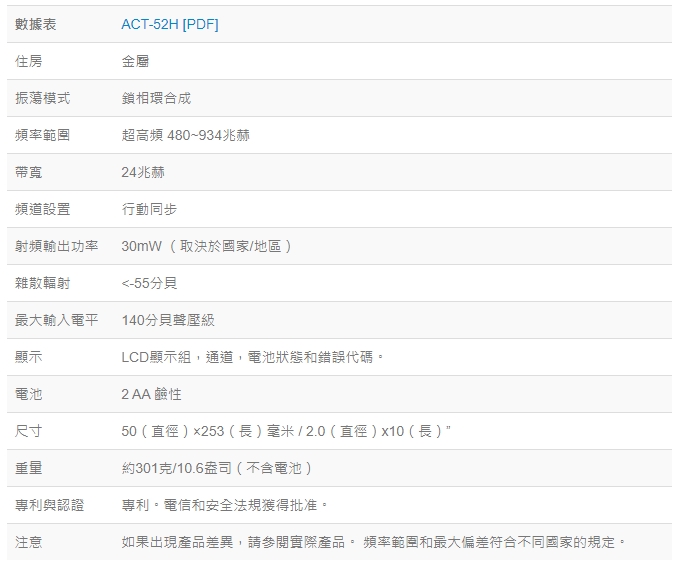Select the 頻道設置 row label
Viewport: 677px width, 565px height.
(43, 209)
